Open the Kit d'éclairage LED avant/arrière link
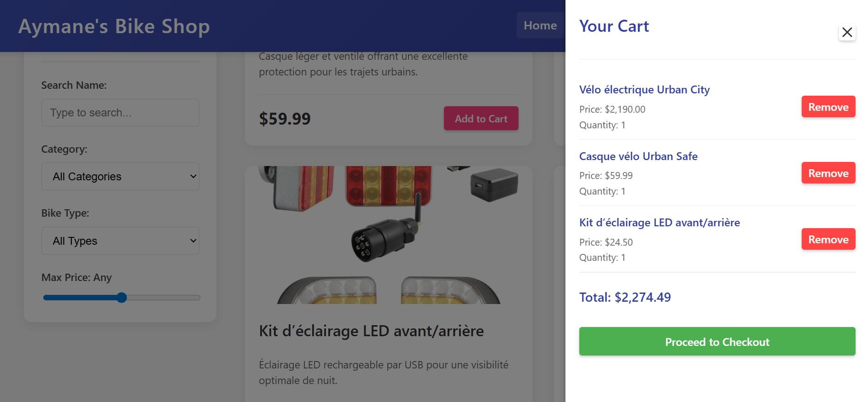The height and width of the screenshot is (402, 868). [659, 222]
